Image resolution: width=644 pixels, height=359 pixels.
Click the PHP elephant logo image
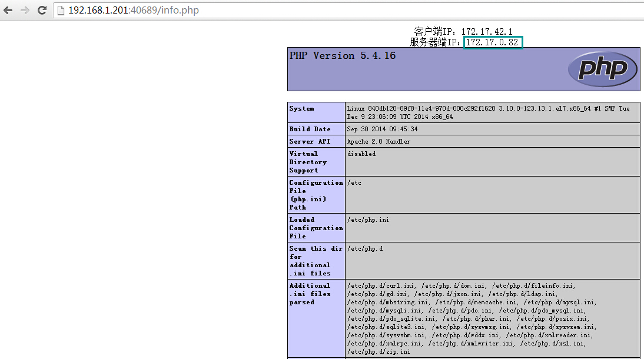[603, 69]
